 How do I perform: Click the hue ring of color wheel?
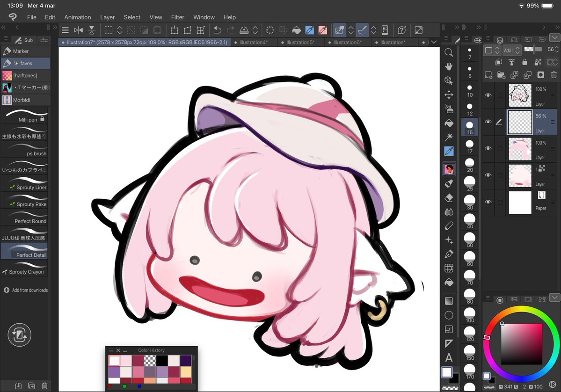pyautogui.click(x=521, y=308)
